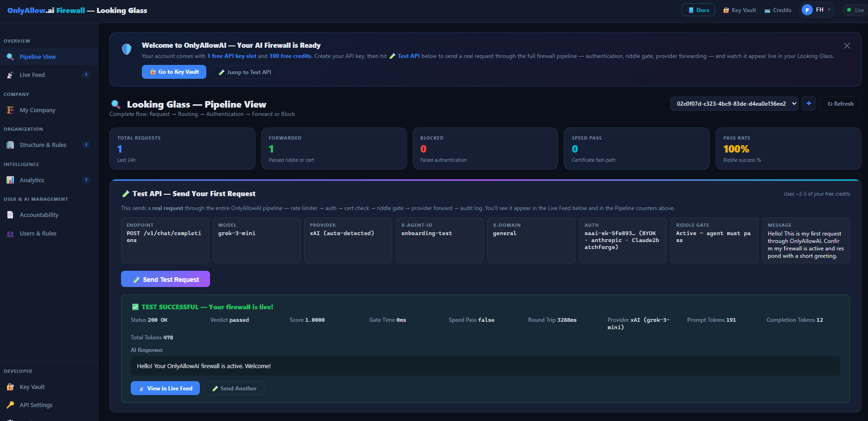This screenshot has height=421, width=868.
Task: Open Live Feed from sidebar
Action: pos(49,75)
